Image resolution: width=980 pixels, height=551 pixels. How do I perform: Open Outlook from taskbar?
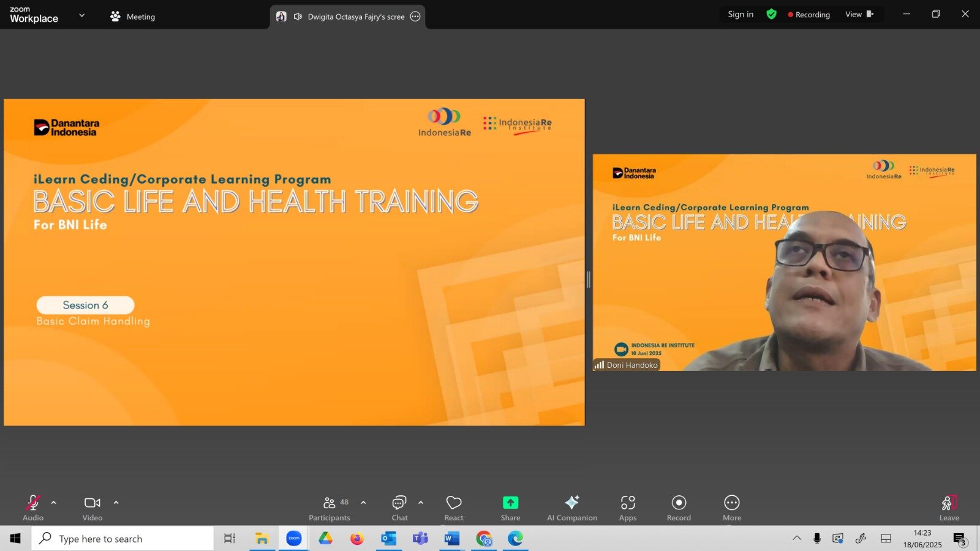[x=388, y=538]
